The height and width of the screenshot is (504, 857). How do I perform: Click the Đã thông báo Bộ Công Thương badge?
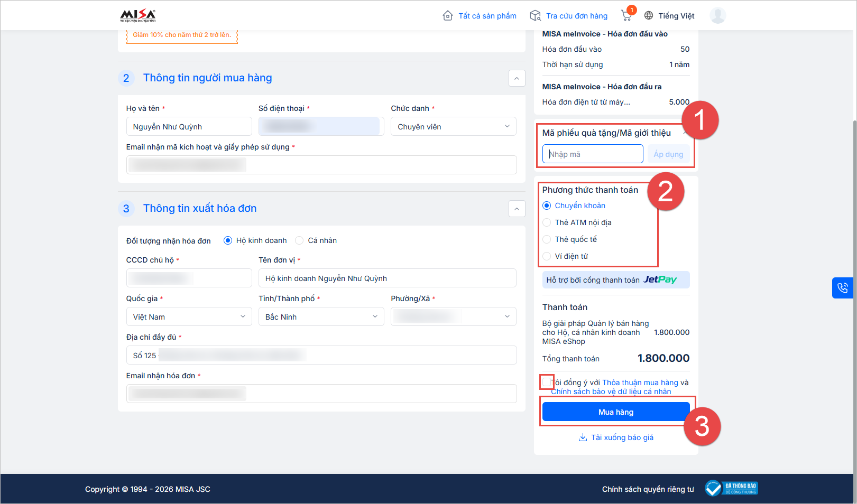click(x=732, y=489)
